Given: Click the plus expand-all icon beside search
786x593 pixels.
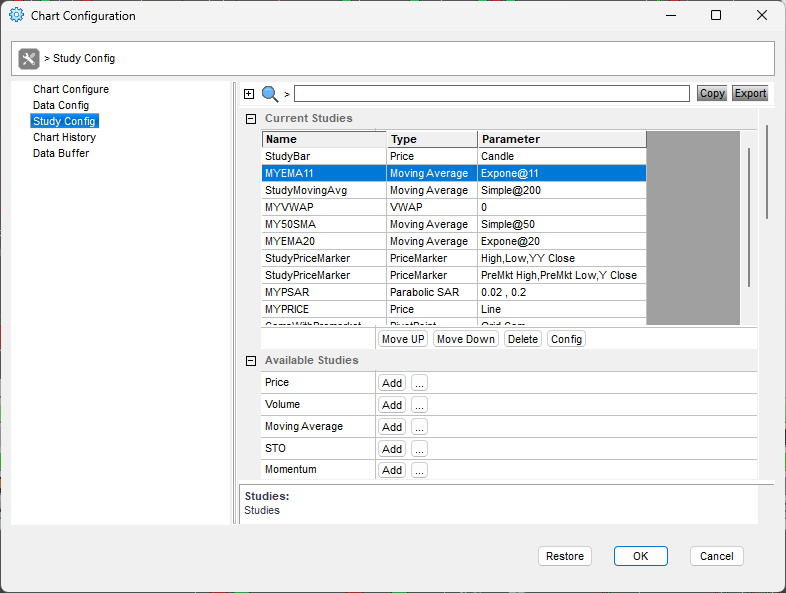Looking at the screenshot, I should pyautogui.click(x=249, y=94).
